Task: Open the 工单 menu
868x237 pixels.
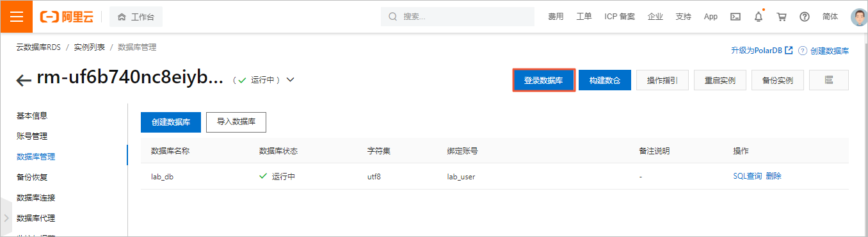Action: click(x=584, y=17)
